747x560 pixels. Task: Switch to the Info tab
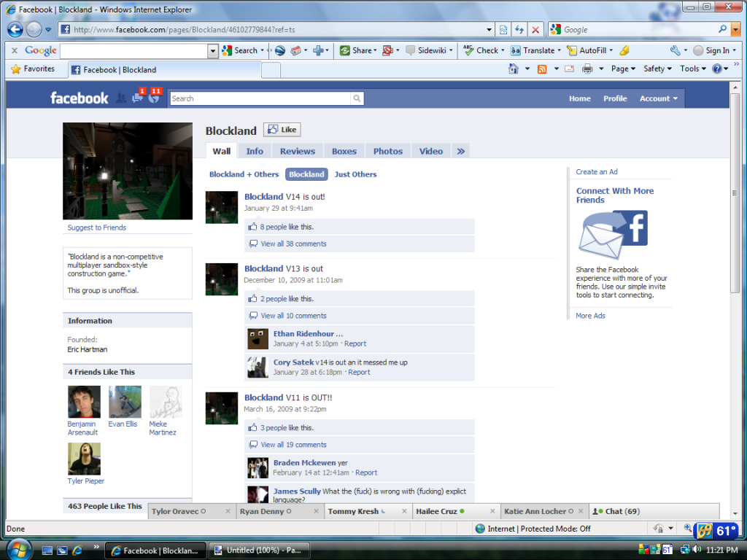(255, 151)
